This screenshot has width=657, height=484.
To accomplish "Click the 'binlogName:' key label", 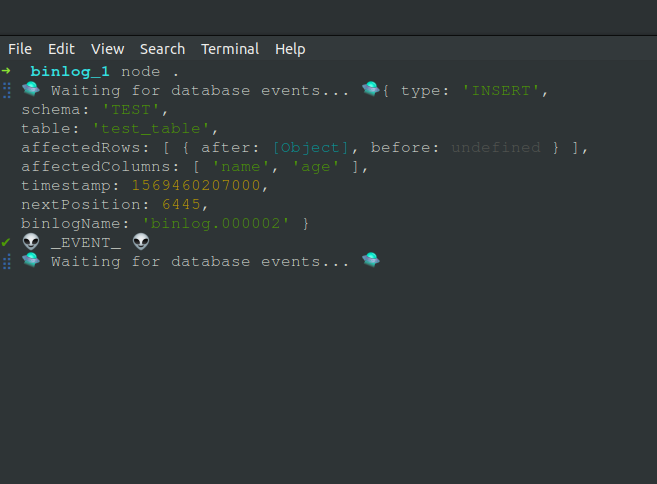I will pyautogui.click(x=75, y=224).
